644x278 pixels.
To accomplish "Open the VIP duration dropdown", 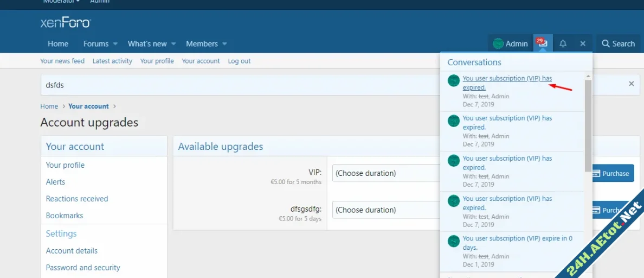I will [386, 173].
